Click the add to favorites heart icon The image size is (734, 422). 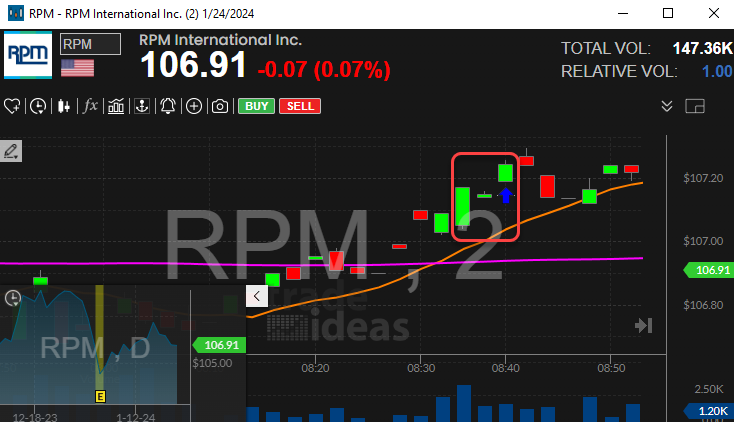tap(14, 106)
